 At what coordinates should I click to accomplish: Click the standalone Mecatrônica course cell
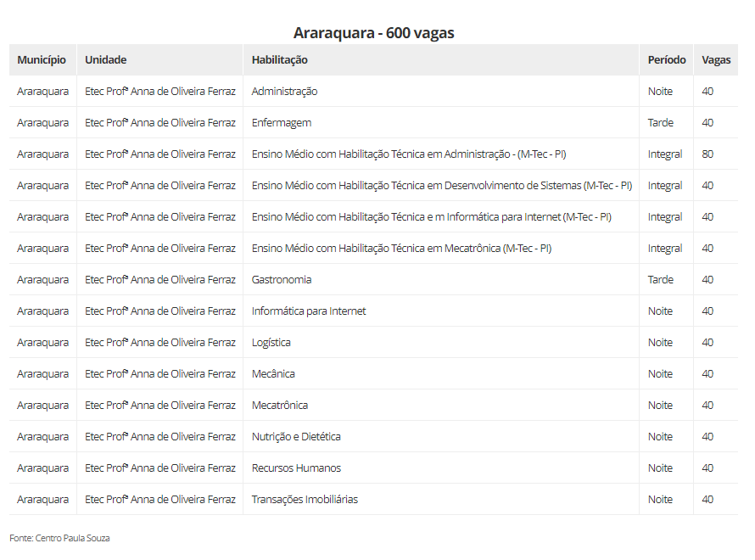pyautogui.click(x=280, y=406)
